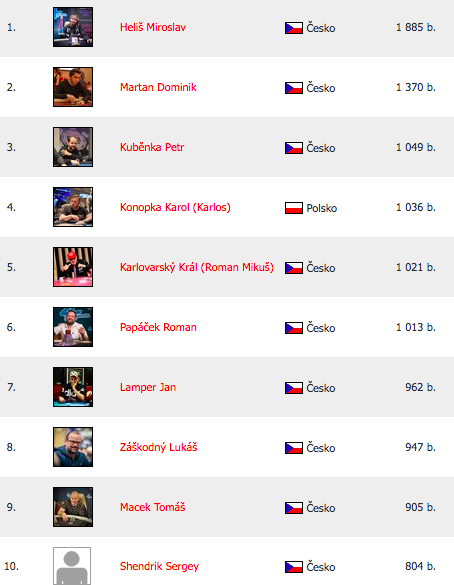The width and height of the screenshot is (454, 585).
Task: Click placeholder avatar for Shendrik Sergey
Action: tap(72, 566)
